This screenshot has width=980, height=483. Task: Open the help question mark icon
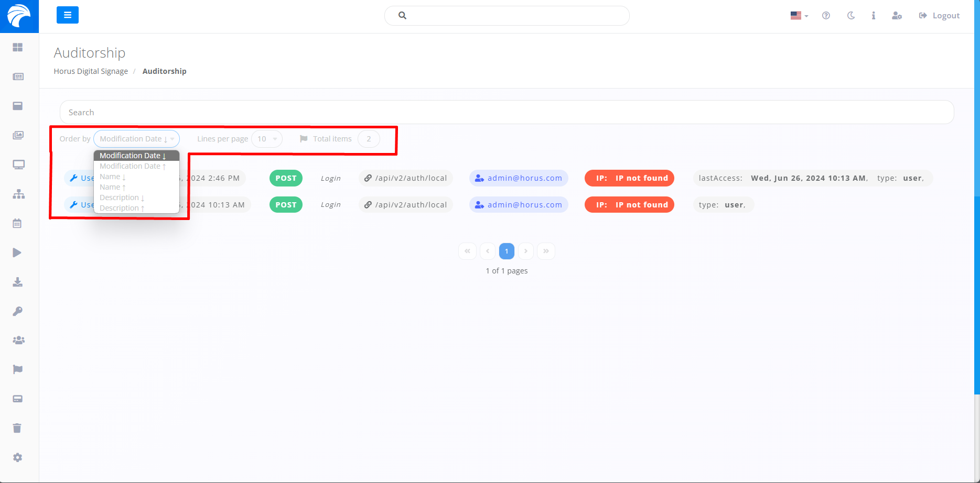[x=826, y=16]
